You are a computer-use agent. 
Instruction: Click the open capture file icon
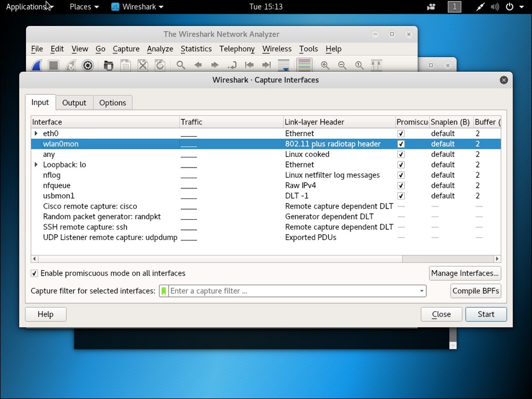coord(108,65)
